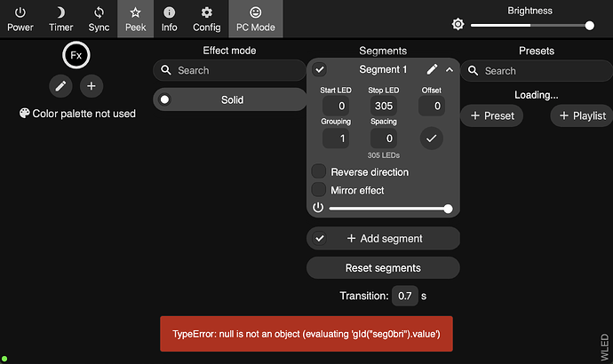The width and height of the screenshot is (613, 364).
Task: Click the 305 LEDs count label
Action: [384, 155]
